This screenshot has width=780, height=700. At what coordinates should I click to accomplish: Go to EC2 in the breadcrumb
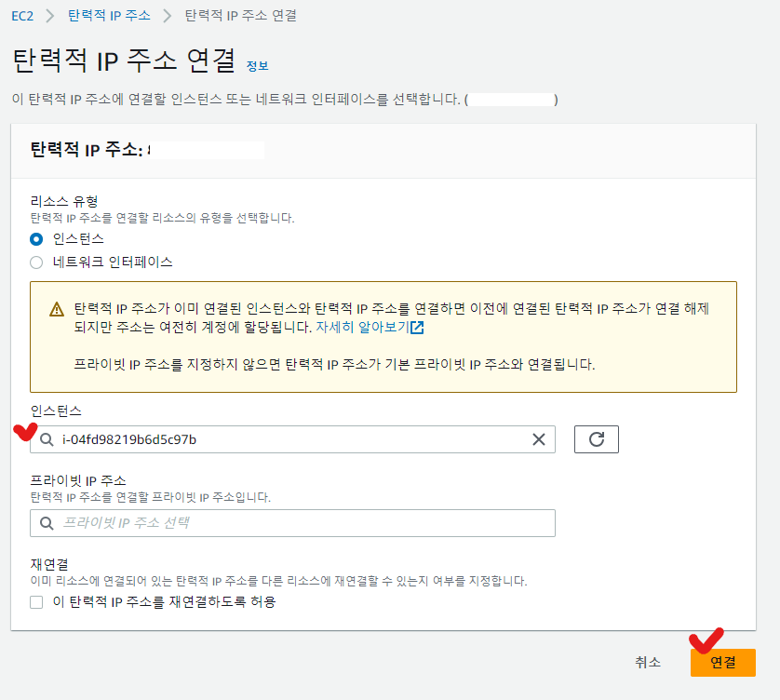pos(22,16)
